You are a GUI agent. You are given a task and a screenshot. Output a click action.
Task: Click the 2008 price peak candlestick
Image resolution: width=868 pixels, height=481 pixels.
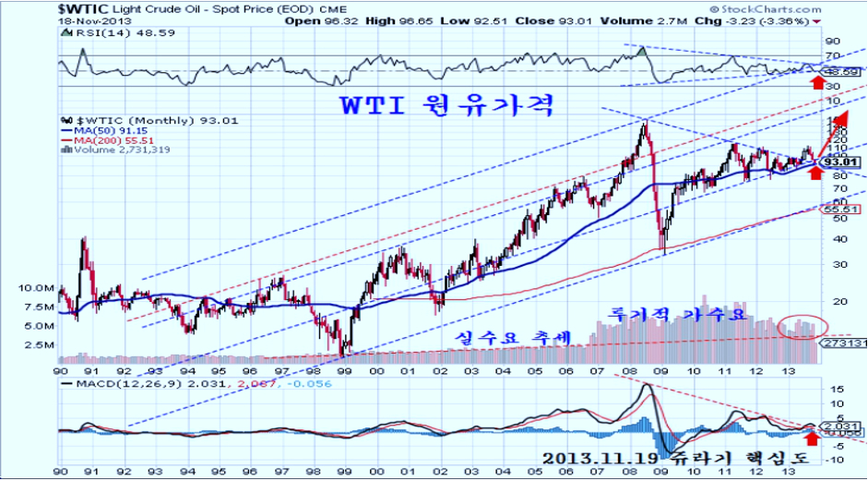(644, 123)
